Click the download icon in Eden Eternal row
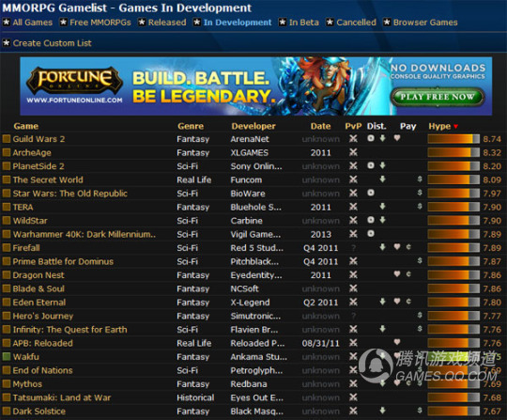The image size is (507, 420). 382,302
